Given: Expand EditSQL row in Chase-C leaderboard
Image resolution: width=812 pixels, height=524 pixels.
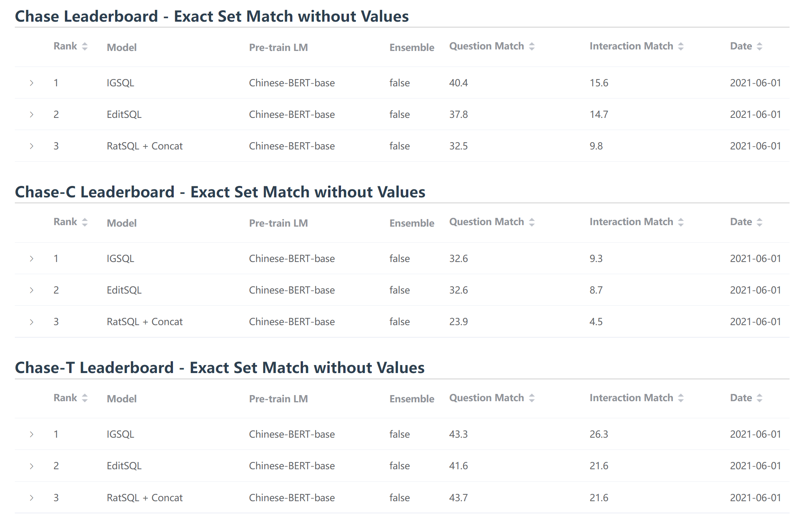Looking at the screenshot, I should coord(32,291).
